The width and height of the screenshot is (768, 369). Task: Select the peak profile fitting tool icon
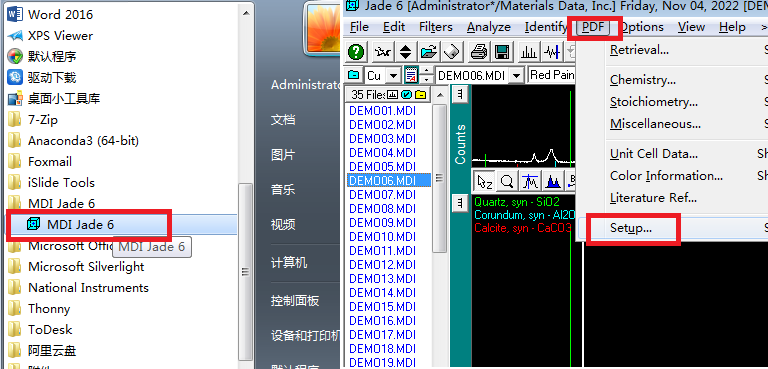point(530,182)
